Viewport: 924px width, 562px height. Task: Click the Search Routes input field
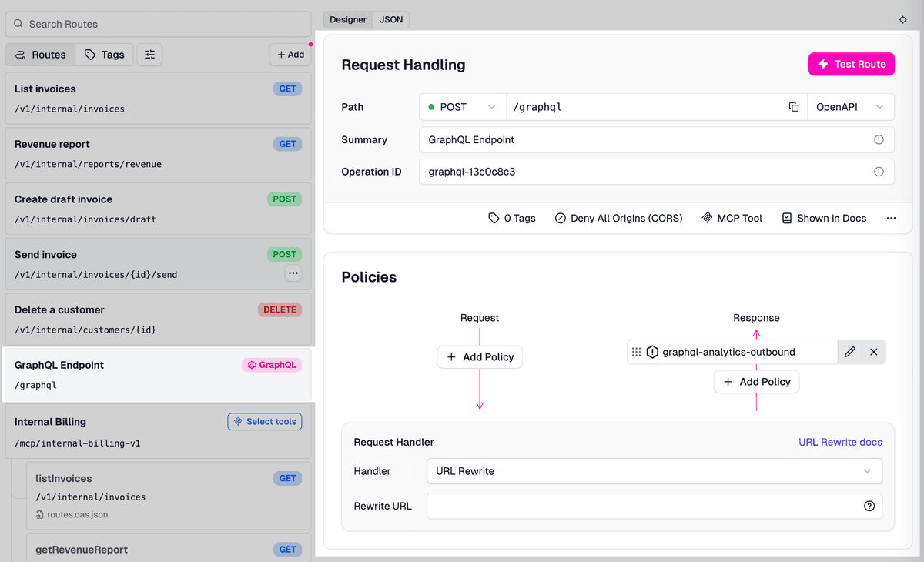tap(159, 24)
